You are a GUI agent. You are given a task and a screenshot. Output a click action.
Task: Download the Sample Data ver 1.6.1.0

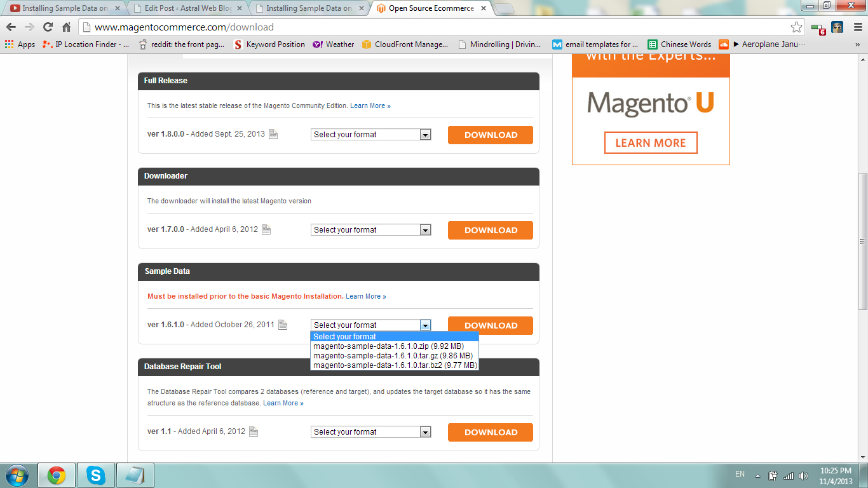[x=491, y=325]
